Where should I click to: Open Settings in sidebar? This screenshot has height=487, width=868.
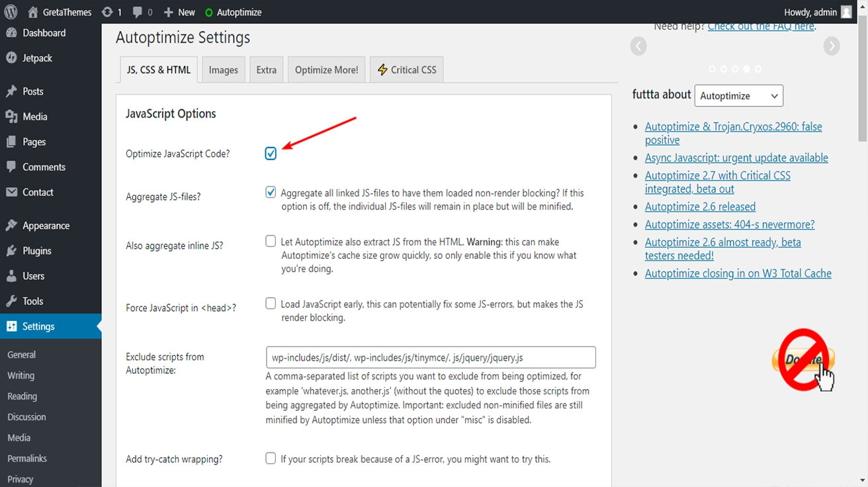click(51, 326)
